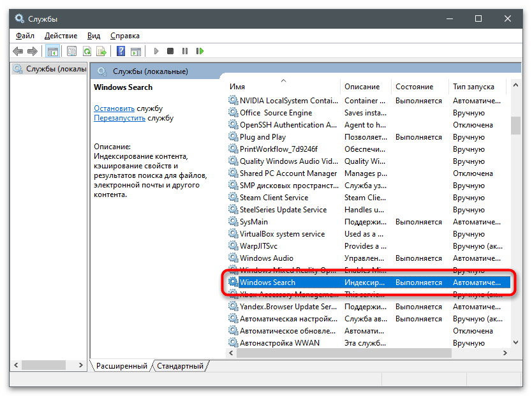532x396 pixels.
Task: Click the gear icon of Steam Client Service
Action: point(233,197)
